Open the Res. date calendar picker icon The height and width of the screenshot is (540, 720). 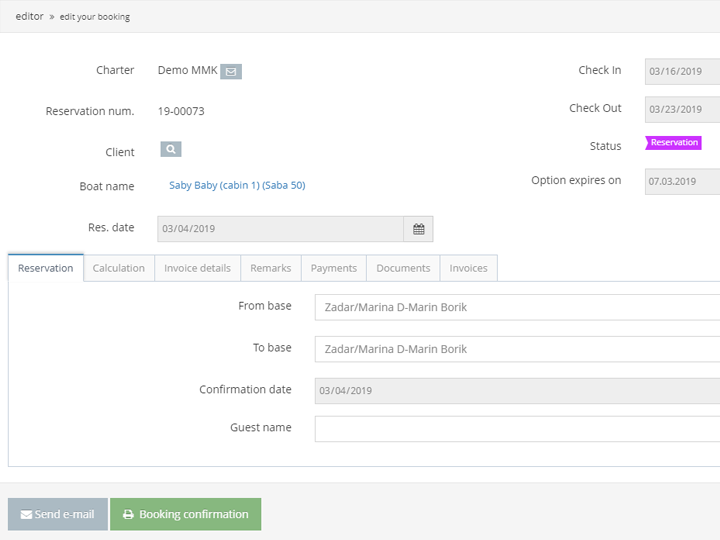click(418, 229)
